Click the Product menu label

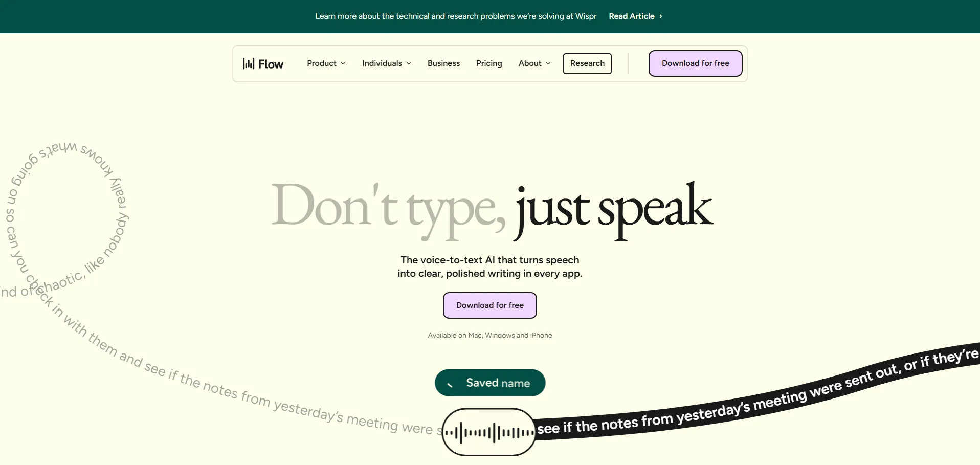pyautogui.click(x=321, y=63)
